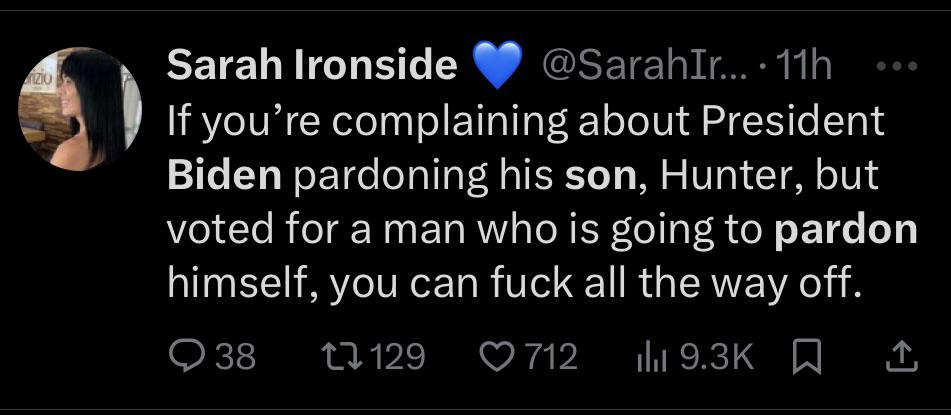
Task: Click the bolded word pardon in tweet
Action: coord(847,230)
